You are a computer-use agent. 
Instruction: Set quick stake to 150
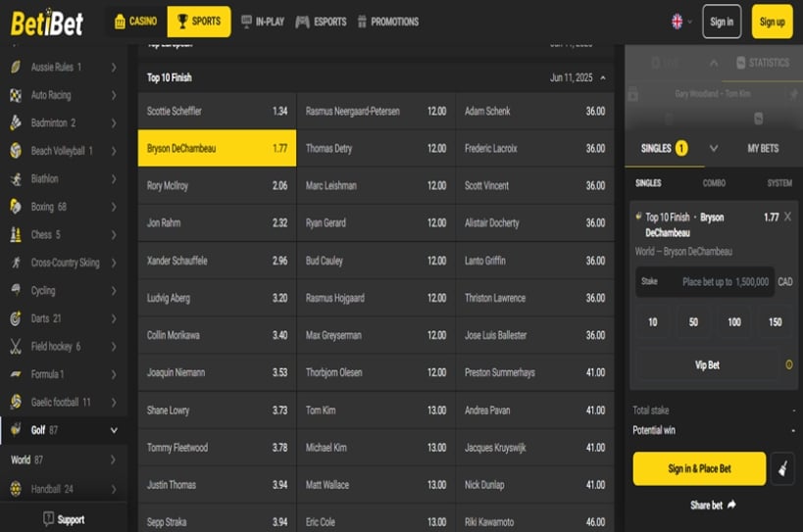pyautogui.click(x=775, y=322)
